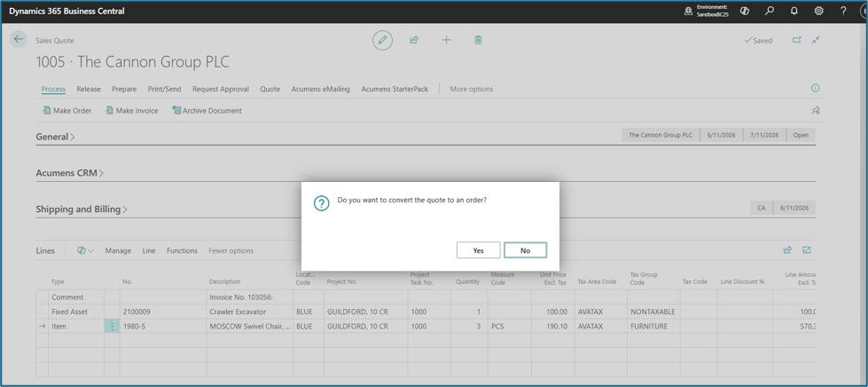Create new record with plus icon

(x=446, y=41)
